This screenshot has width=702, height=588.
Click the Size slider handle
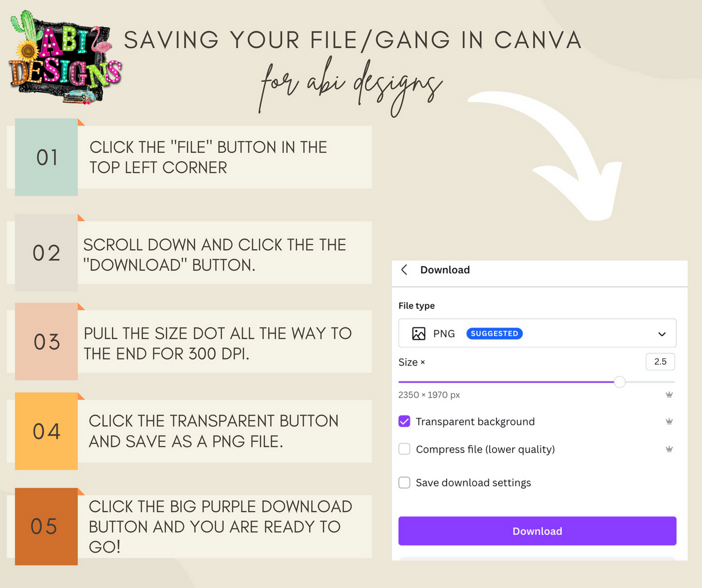tap(619, 382)
